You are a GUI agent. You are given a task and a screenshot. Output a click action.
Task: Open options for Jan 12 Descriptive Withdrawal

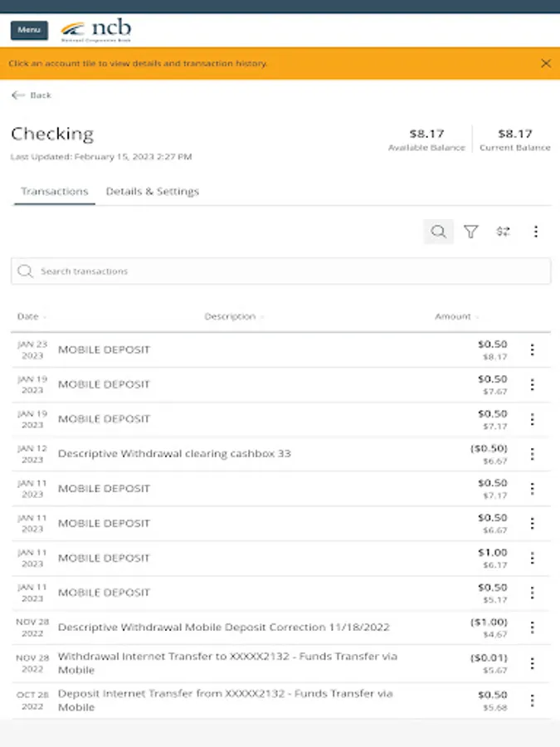coord(532,454)
